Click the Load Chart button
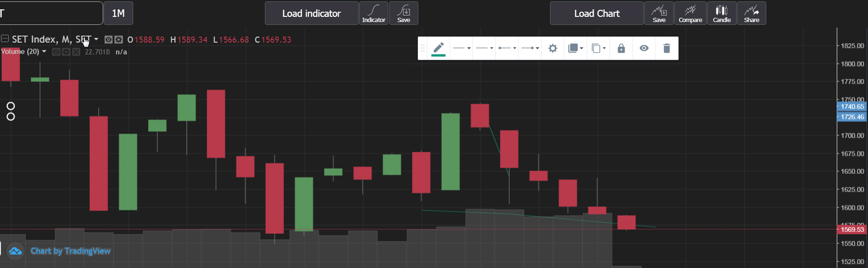Viewport: 868px width, 268px height. click(x=596, y=13)
